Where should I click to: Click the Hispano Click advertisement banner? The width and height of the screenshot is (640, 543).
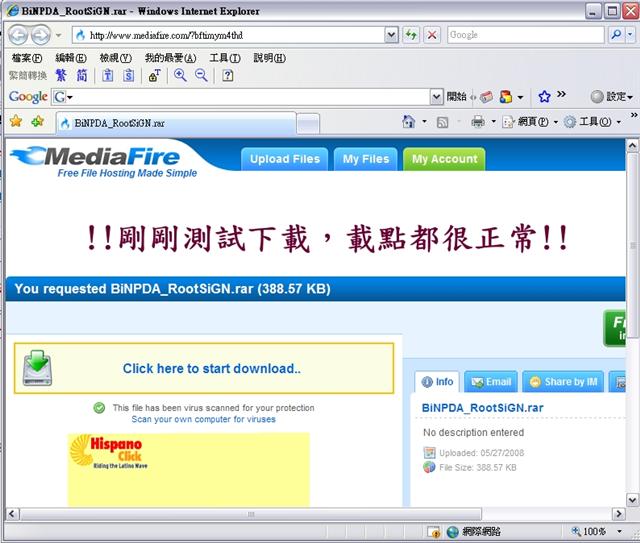tap(189, 470)
